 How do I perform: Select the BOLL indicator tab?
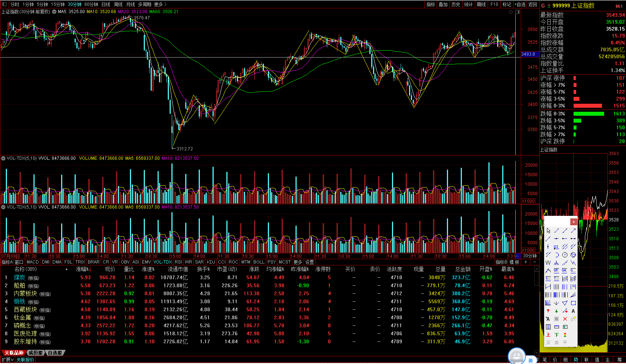point(259,262)
